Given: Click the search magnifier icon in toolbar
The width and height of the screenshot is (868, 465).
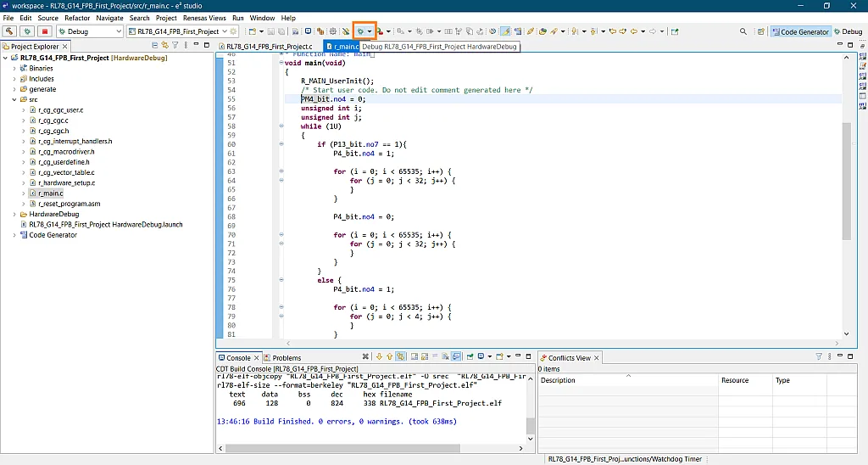Looking at the screenshot, I should 743,31.
